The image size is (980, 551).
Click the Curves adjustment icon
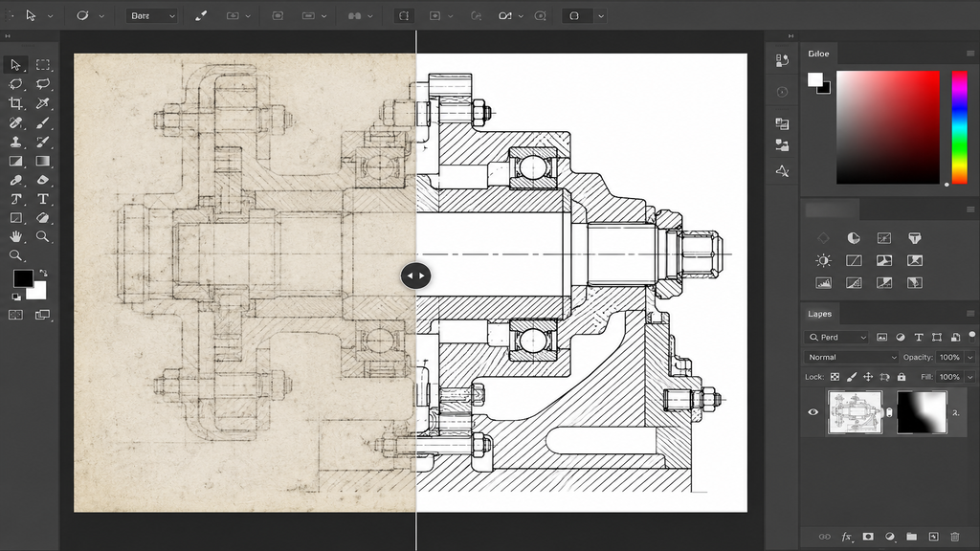(x=854, y=260)
